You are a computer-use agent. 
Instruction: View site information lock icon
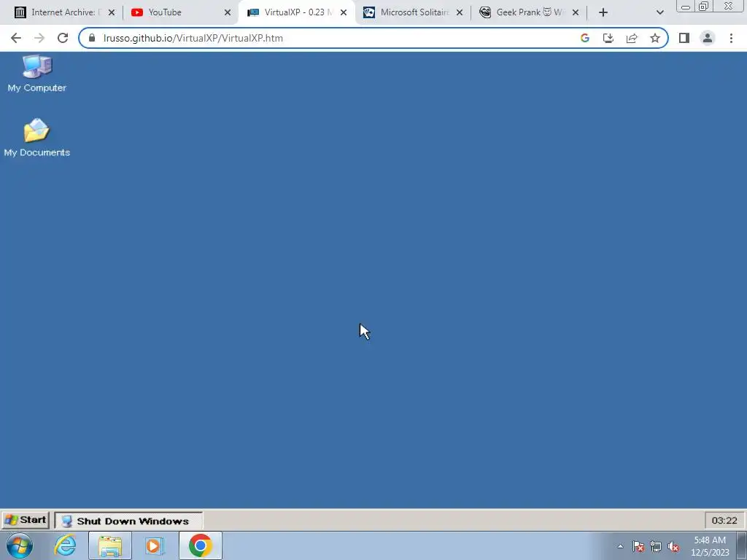pyautogui.click(x=92, y=38)
